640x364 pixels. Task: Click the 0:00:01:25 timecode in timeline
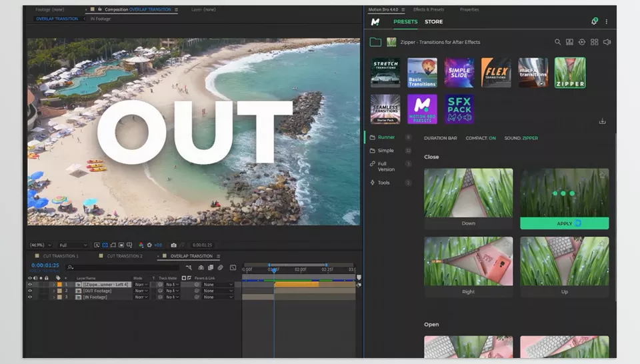[45, 265]
